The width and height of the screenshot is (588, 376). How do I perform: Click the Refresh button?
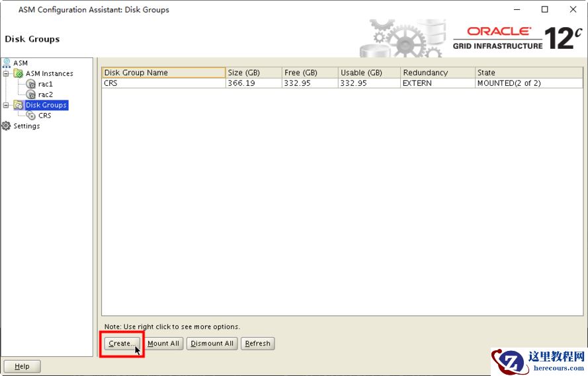258,344
